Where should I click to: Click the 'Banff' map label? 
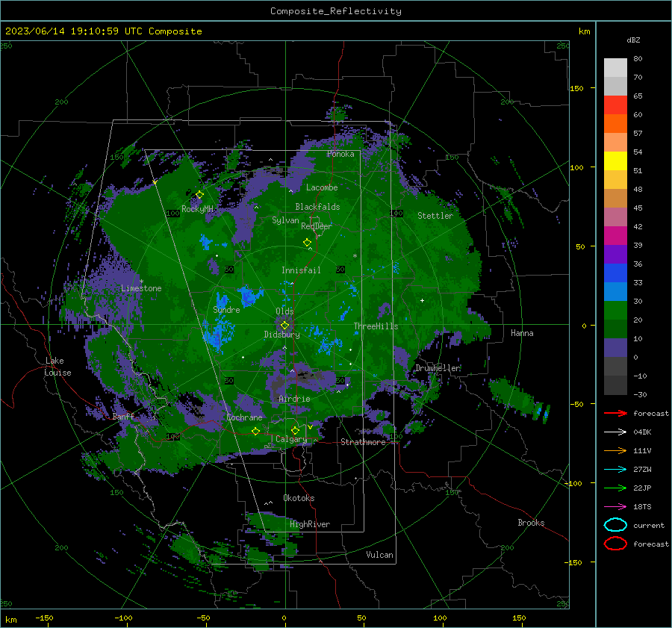(x=123, y=416)
